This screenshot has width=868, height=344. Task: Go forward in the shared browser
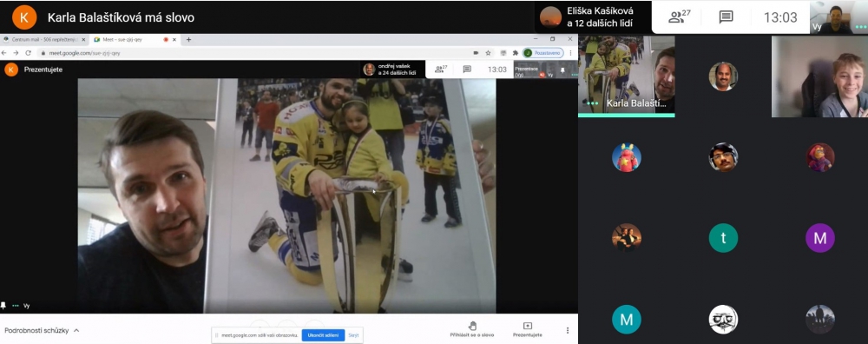pos(15,53)
